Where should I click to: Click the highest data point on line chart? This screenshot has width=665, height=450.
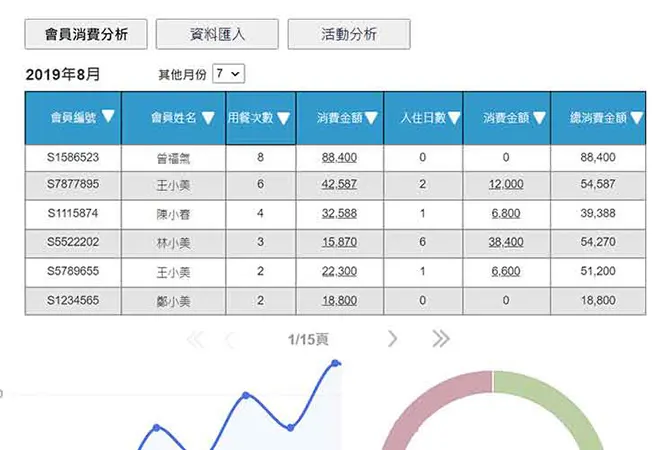coord(335,363)
